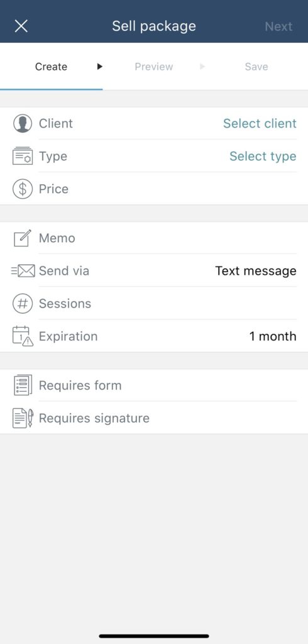Tap the Memo pencil icon
Viewport: 308px width, 644px height.
click(x=23, y=238)
